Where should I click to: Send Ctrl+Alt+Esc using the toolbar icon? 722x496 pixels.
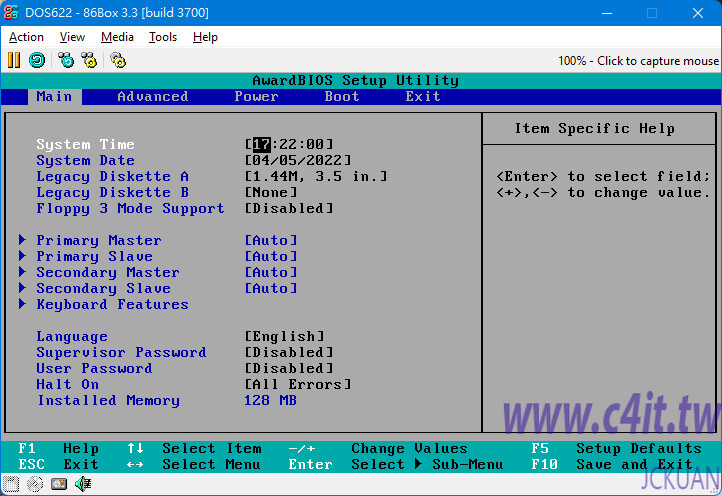pos(89,60)
